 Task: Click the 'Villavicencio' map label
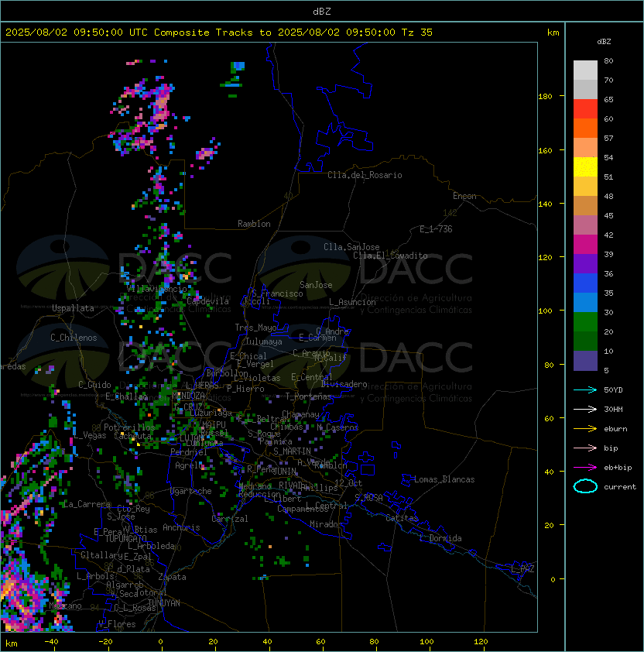[156, 289]
